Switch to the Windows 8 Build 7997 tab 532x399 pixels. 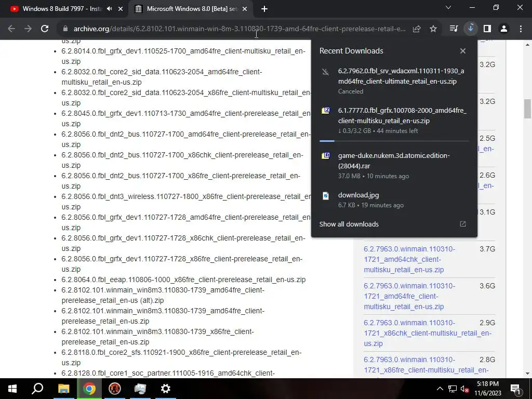[x=62, y=9]
